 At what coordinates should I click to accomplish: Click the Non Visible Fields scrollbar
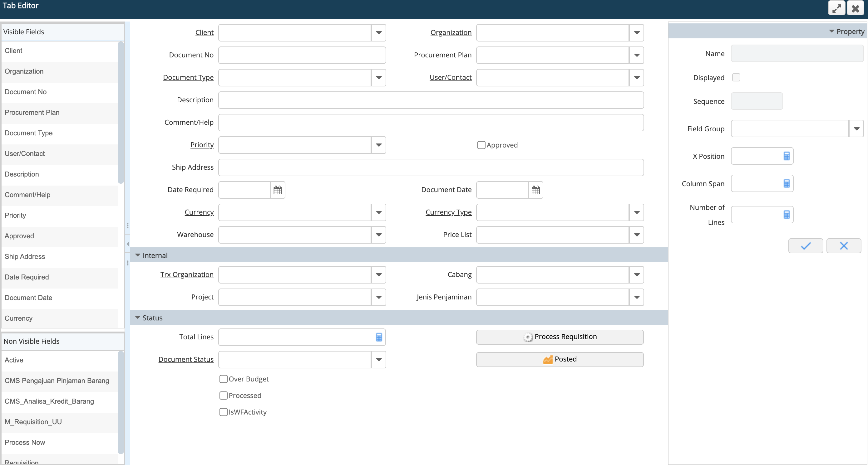click(x=121, y=402)
